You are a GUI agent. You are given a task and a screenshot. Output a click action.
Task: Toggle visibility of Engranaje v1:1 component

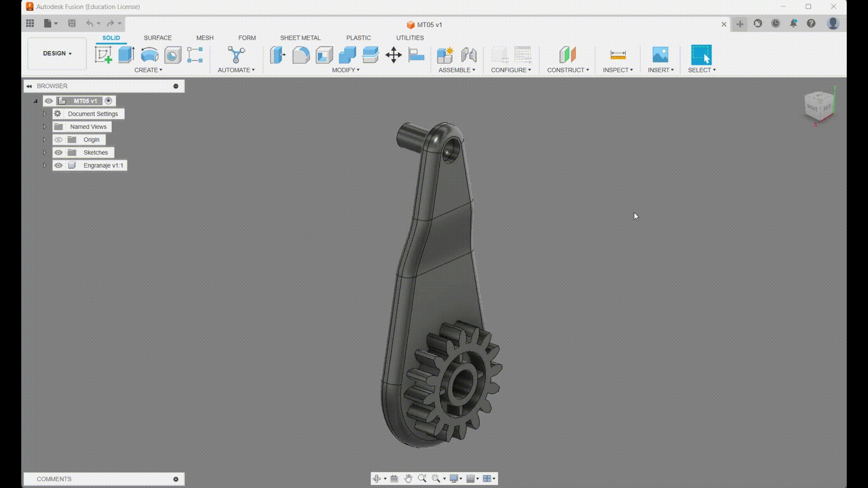tap(58, 165)
